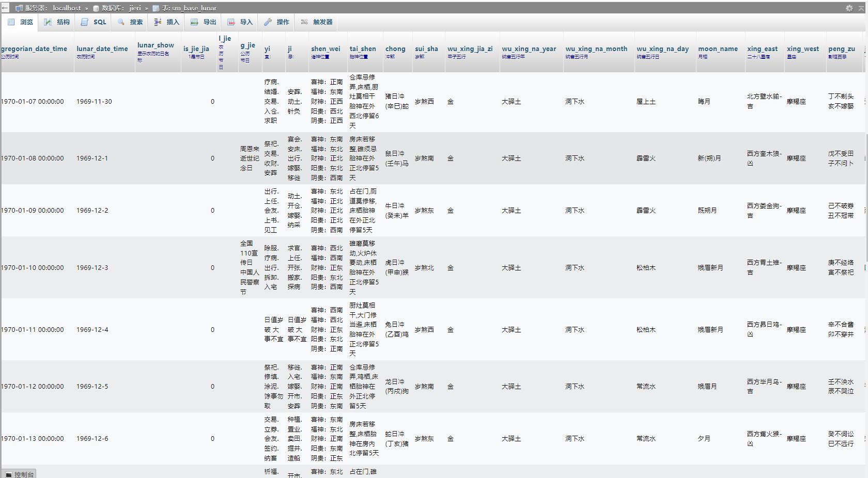Click the wrench icon on the 操作 tab
The width and height of the screenshot is (868, 478).
point(268,22)
